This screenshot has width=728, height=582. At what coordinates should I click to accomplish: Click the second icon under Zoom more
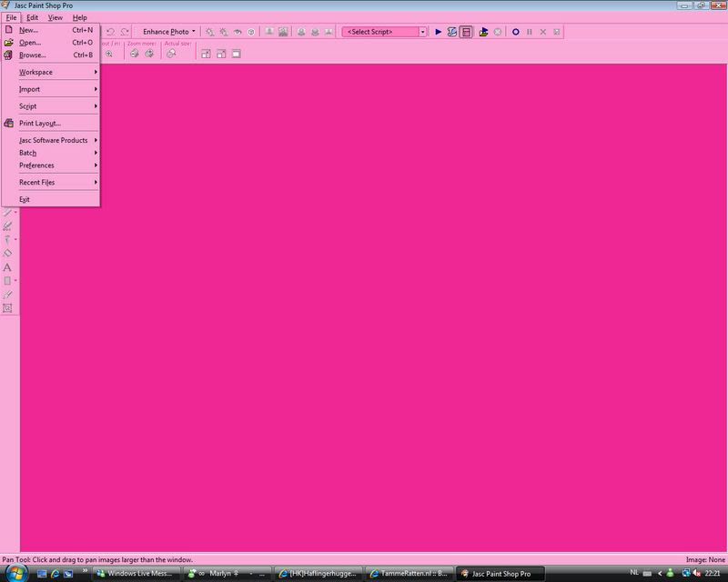149,54
